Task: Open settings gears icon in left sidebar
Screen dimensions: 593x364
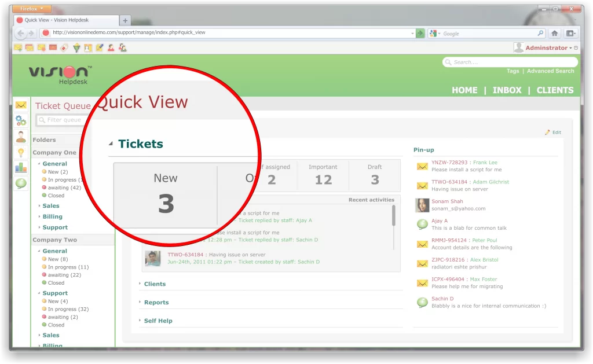Action: coord(21,120)
